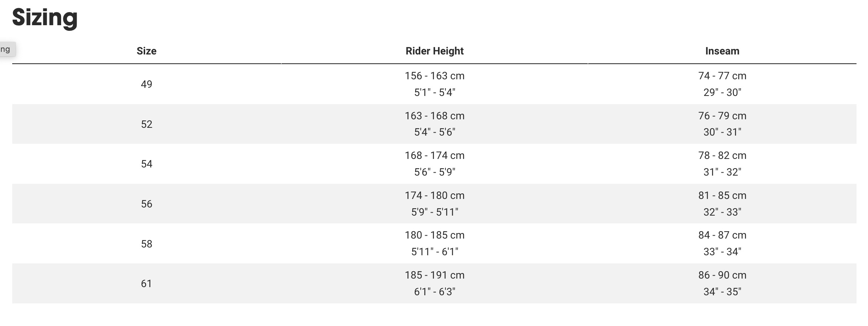Select the 168 - 174 cm rider height
Image resolution: width=868 pixels, height=326 pixels.
434,155
